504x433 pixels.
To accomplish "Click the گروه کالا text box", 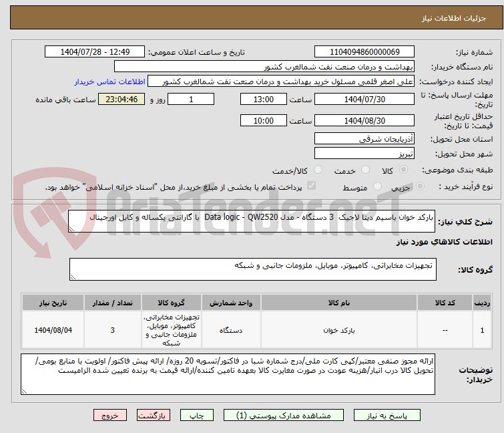I will click(252, 269).
